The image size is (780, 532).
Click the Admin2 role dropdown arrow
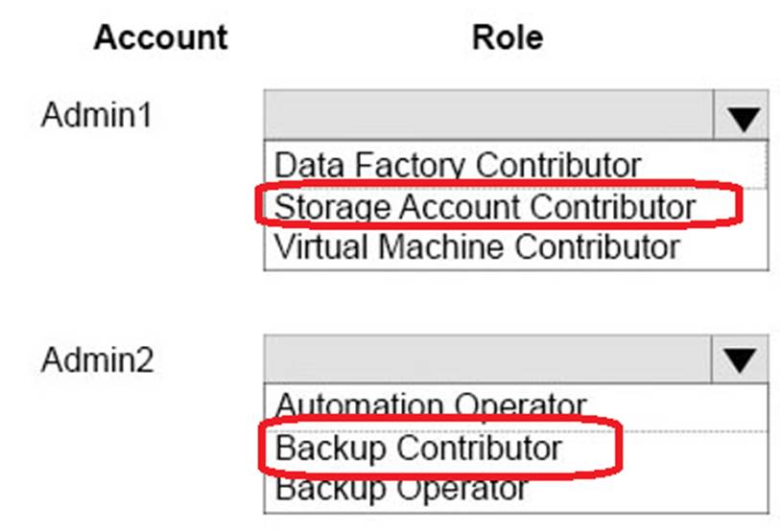[742, 360]
